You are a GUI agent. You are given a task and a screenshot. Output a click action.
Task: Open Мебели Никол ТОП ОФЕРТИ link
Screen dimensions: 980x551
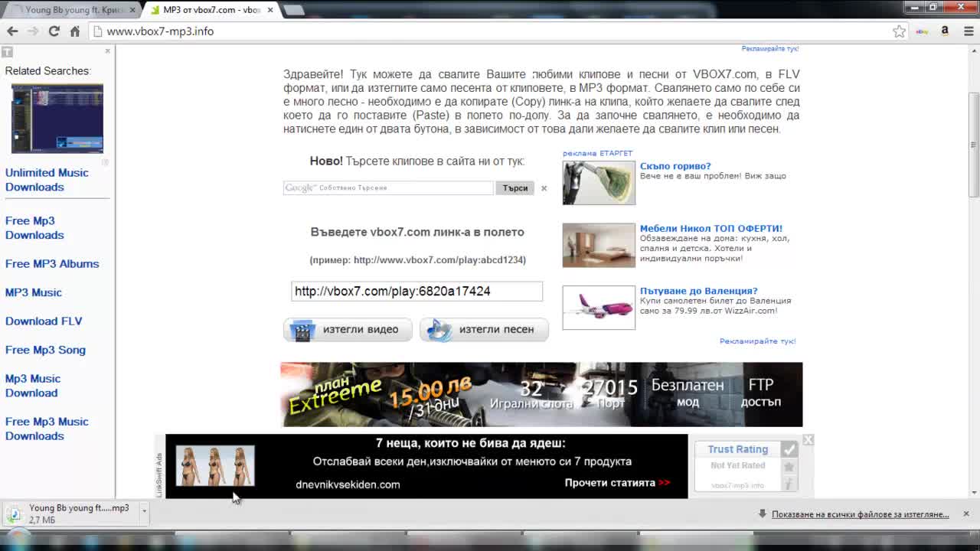pyautogui.click(x=711, y=228)
